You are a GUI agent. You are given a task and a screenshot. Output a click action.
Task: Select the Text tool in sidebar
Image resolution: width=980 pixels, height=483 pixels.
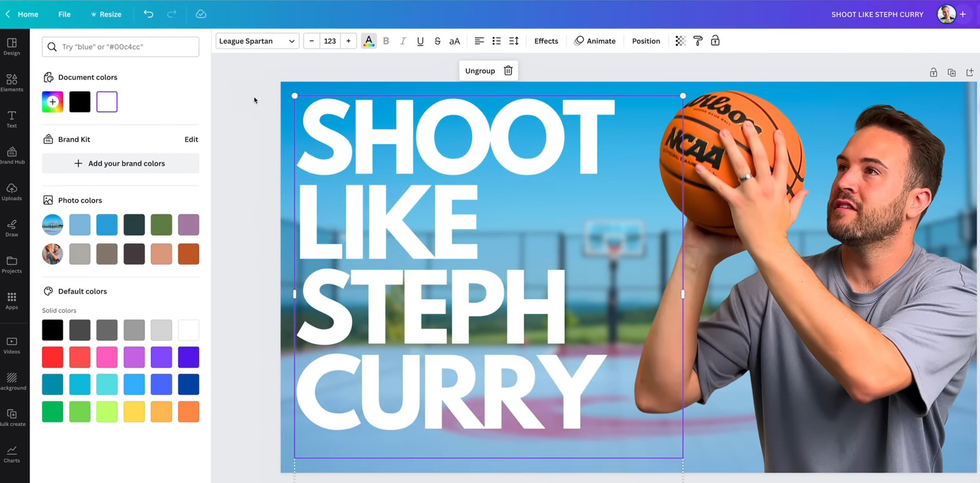point(11,119)
